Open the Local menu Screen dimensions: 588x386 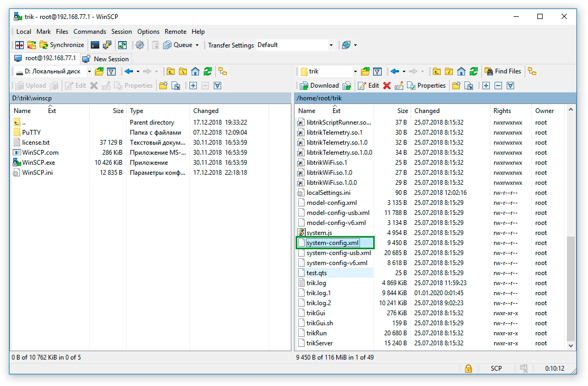tap(24, 32)
